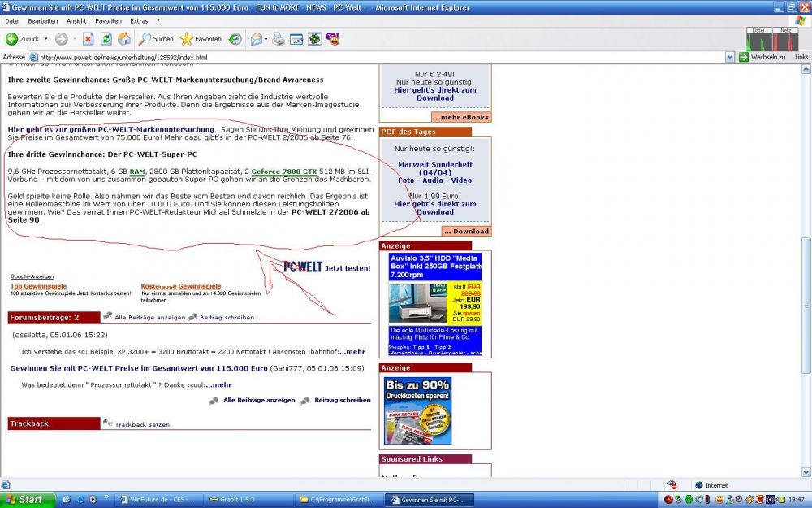
Task: Launch ICQ from the flower toolbar icon
Action: pyautogui.click(x=314, y=39)
